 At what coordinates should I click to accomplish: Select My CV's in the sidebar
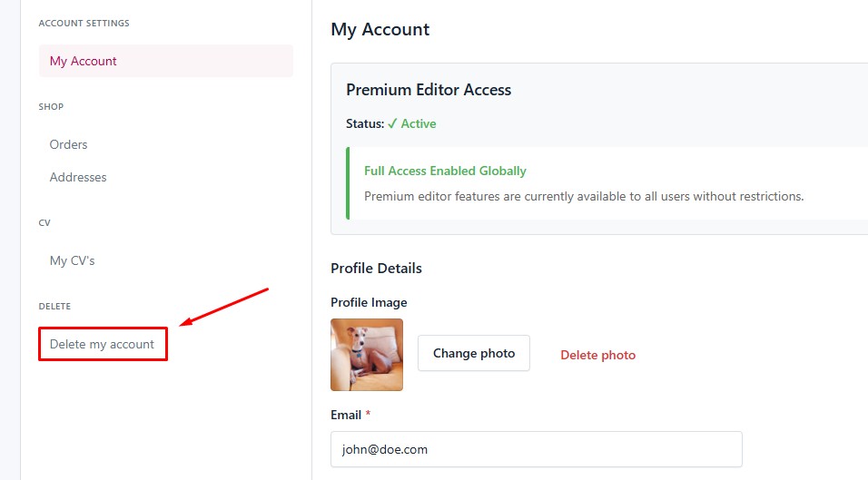[73, 261]
